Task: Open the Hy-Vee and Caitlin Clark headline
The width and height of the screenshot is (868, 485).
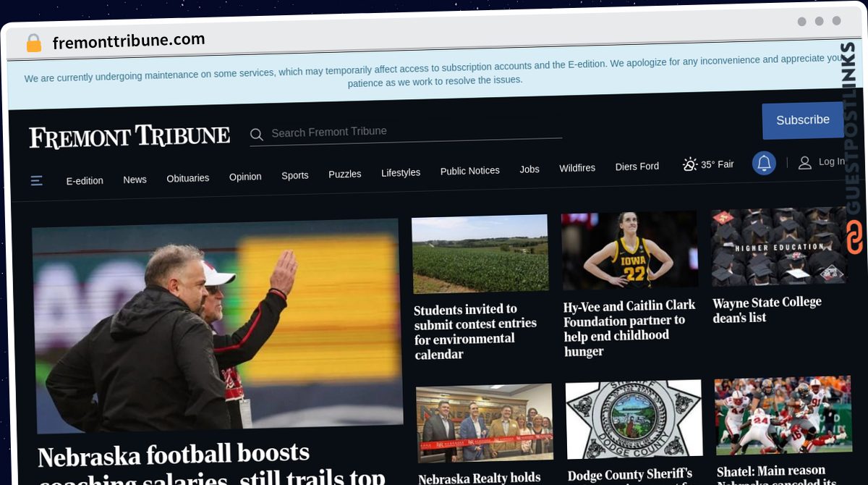Action: point(629,328)
